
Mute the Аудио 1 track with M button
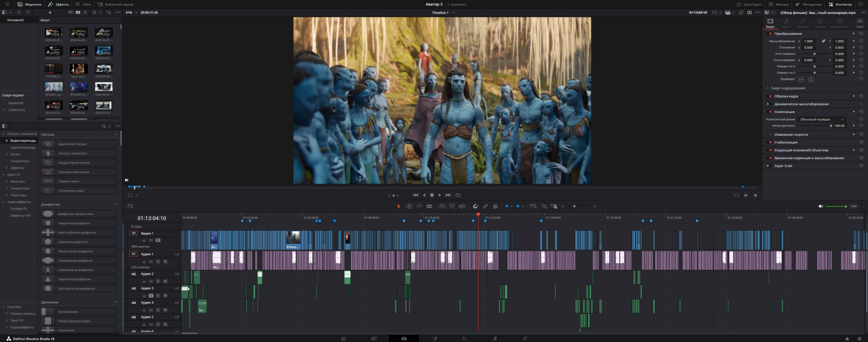165,262
